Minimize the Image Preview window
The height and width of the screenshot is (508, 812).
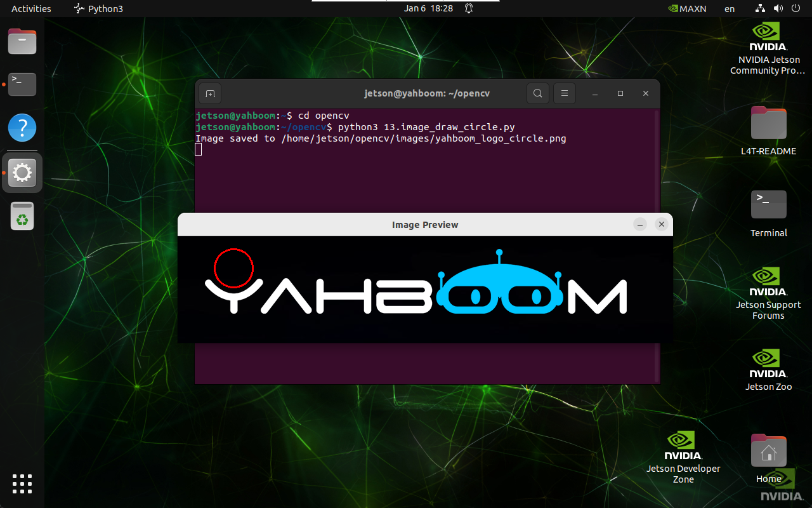tap(640, 224)
